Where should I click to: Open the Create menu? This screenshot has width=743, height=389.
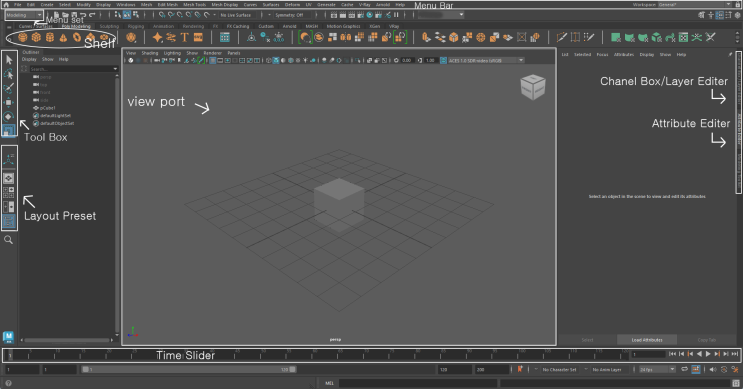[x=47, y=5]
